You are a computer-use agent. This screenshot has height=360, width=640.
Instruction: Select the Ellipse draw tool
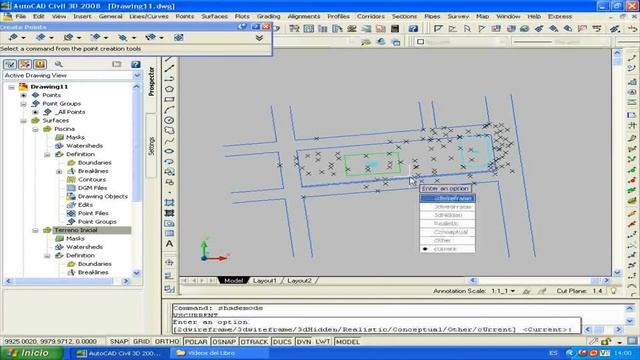[x=169, y=151]
